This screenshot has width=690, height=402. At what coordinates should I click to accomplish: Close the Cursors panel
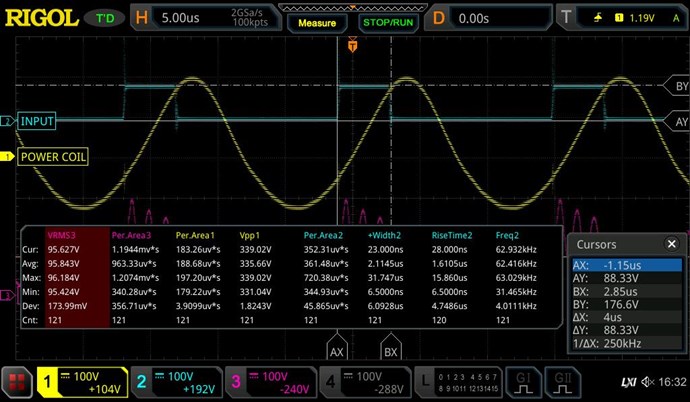click(672, 244)
